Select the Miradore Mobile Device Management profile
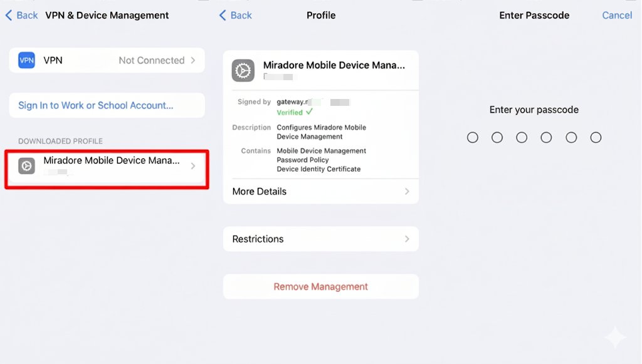Image resolution: width=642 pixels, height=364 pixels. coord(107,166)
